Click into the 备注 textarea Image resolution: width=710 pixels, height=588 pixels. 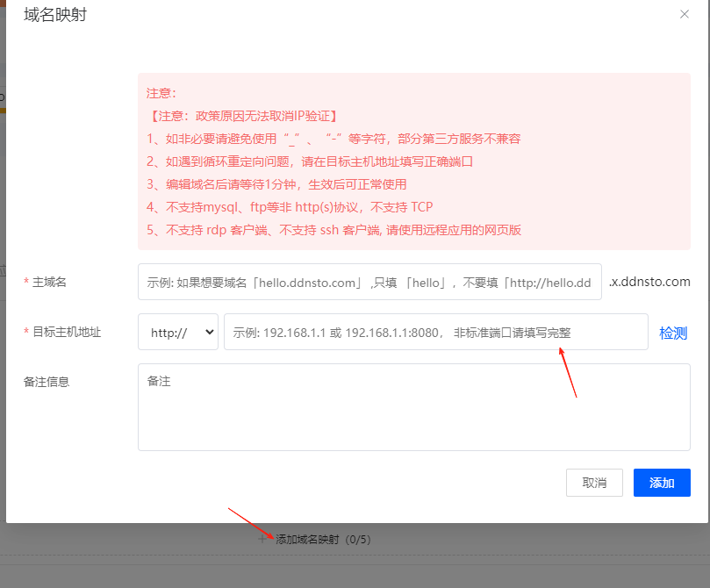[413, 407]
